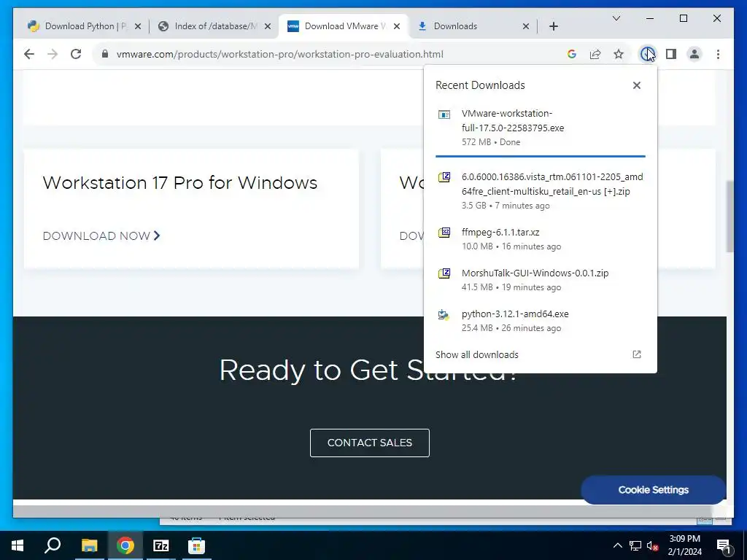Switch to Index of /database tab
This screenshot has width=747, height=560.
pyautogui.click(x=214, y=26)
